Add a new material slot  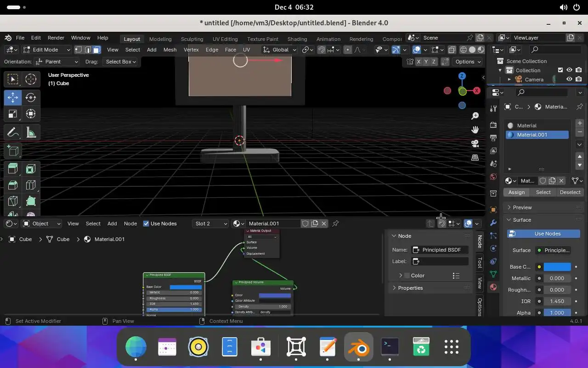pyautogui.click(x=580, y=123)
